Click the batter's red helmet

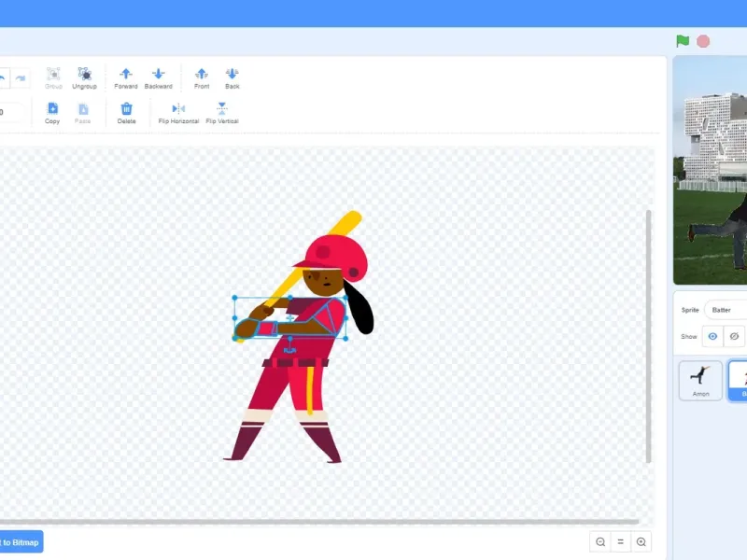click(336, 256)
